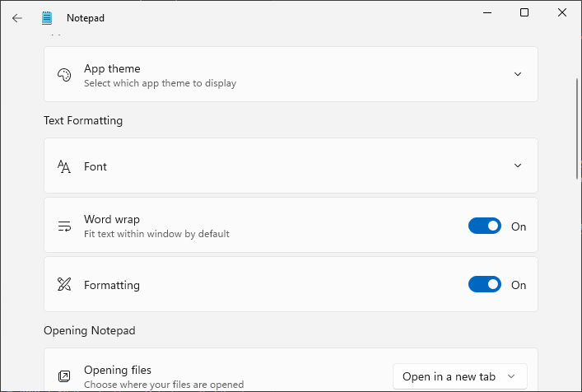
Task: Expand the Font settings chevron
Action: coord(518,166)
